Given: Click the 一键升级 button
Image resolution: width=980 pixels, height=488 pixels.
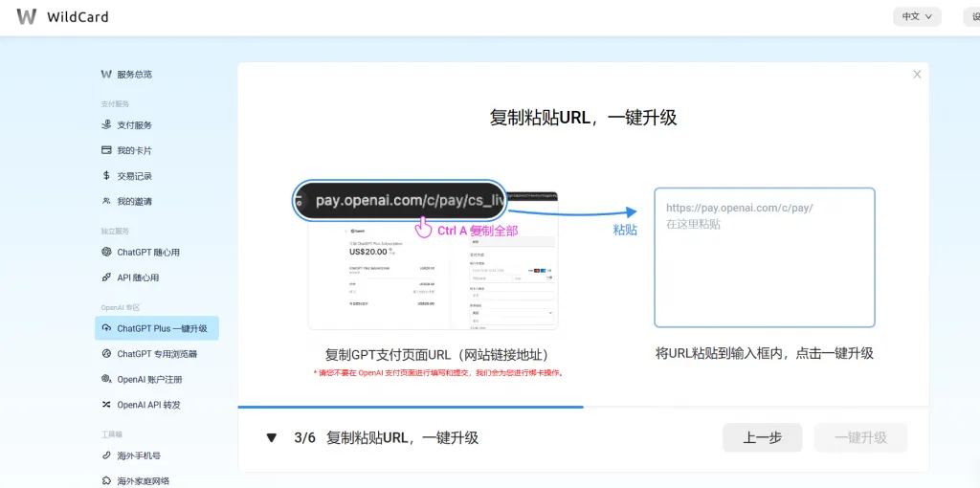Looking at the screenshot, I should [860, 438].
